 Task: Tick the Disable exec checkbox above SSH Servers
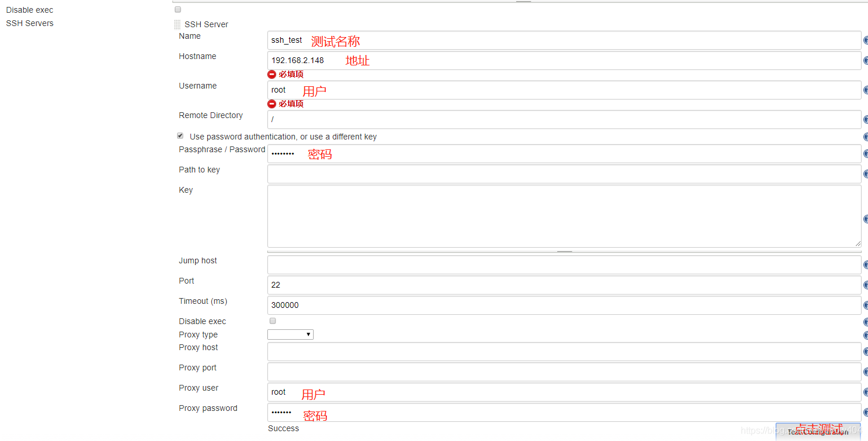(x=178, y=10)
